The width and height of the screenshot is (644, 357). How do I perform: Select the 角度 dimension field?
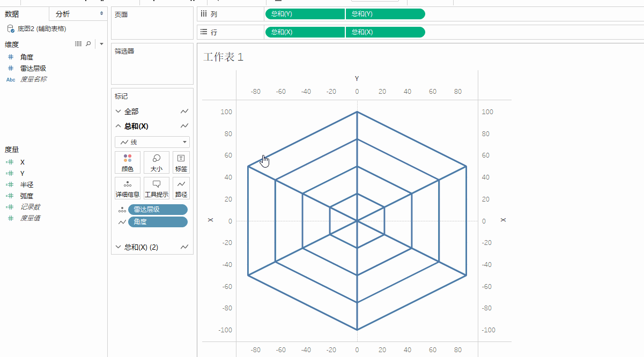pos(27,57)
